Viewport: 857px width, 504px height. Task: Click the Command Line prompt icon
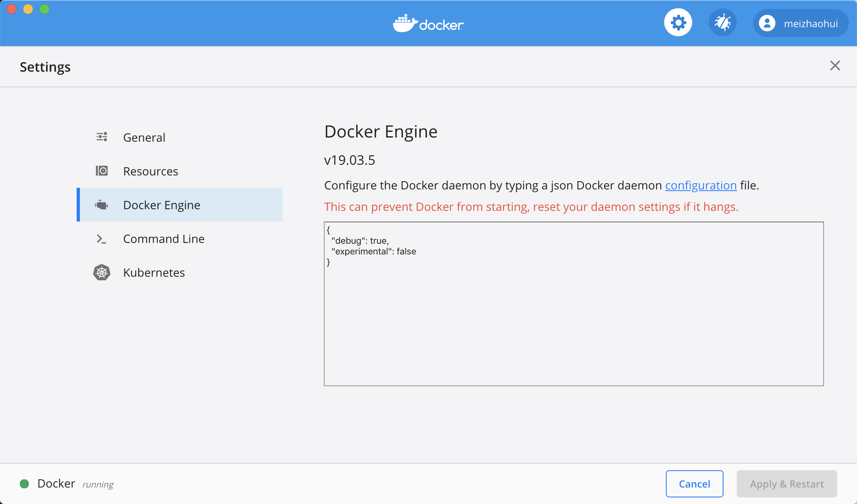coord(101,239)
